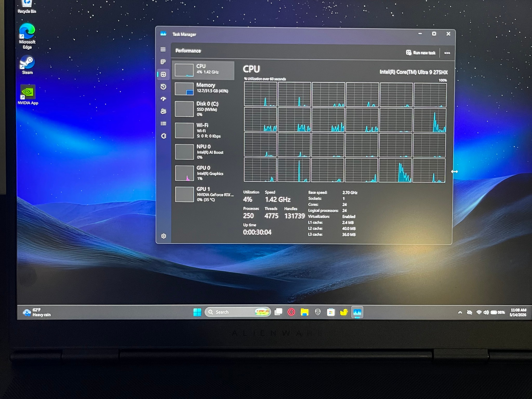532x399 pixels.
Task: Select the Wi-Fi performance entry
Action: point(203,130)
